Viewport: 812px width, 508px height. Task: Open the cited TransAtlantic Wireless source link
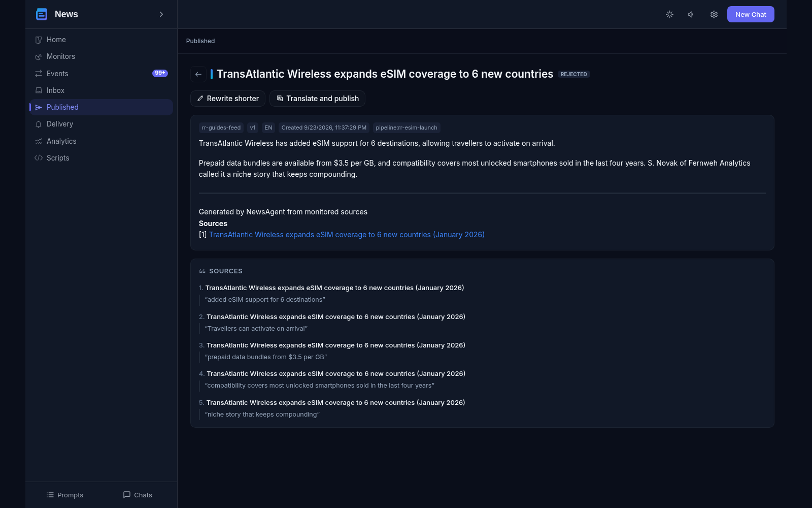[x=347, y=235]
